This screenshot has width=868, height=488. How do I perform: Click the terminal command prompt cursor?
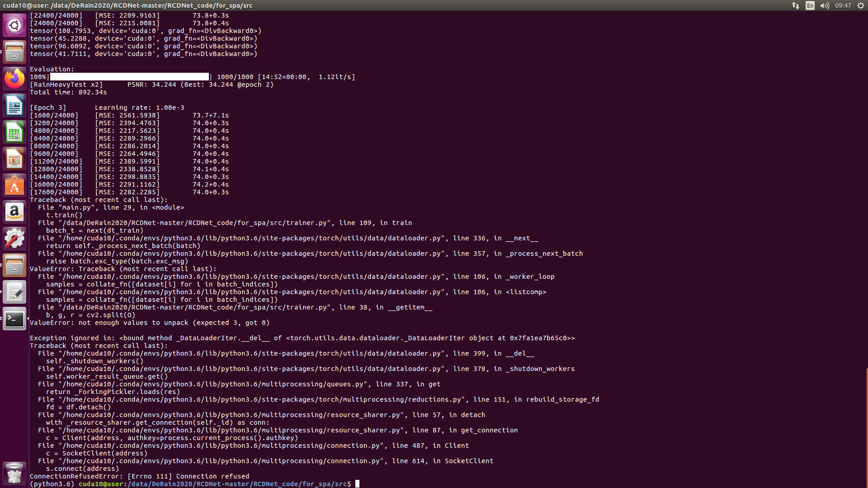(x=357, y=484)
